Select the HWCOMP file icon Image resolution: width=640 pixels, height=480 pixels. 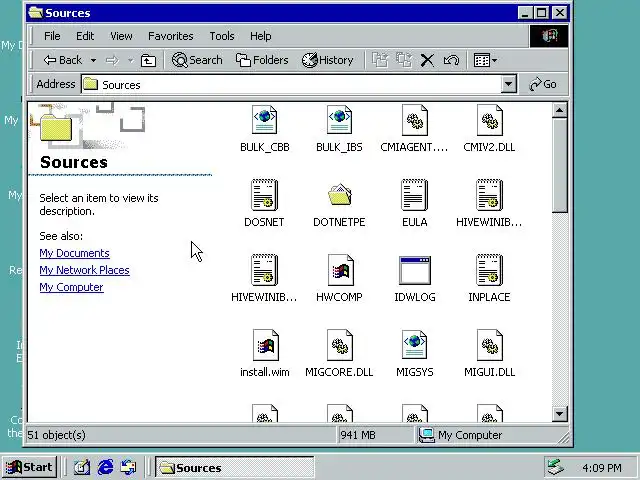[x=340, y=270]
